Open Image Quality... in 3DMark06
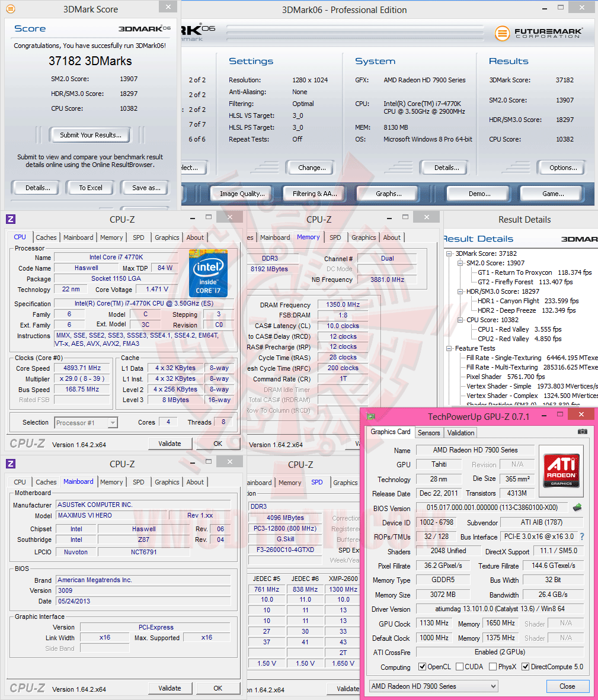Viewport: 598px width, 700px height. click(242, 194)
